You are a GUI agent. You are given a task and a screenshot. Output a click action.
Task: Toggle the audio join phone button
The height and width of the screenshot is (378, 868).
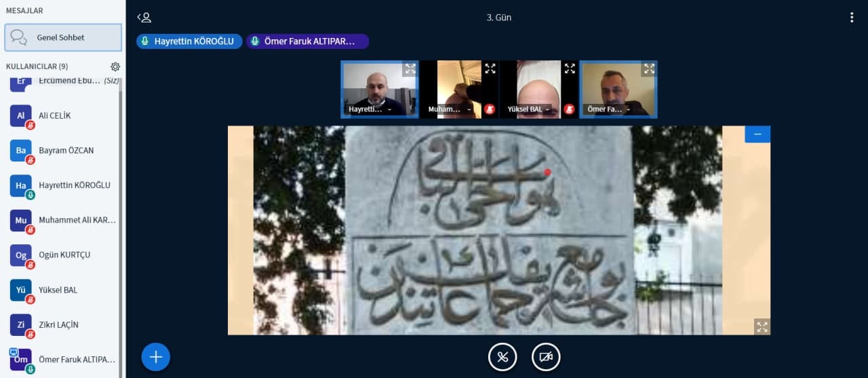click(x=502, y=357)
